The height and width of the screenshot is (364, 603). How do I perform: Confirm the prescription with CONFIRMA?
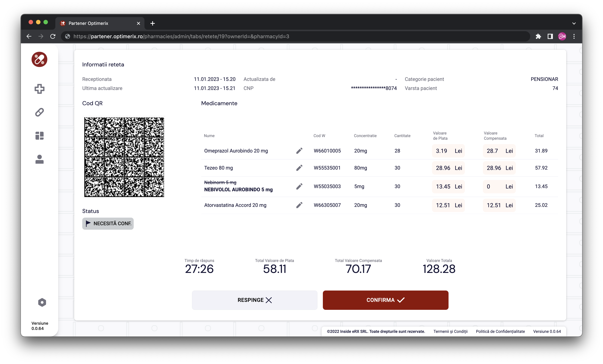[385, 300]
